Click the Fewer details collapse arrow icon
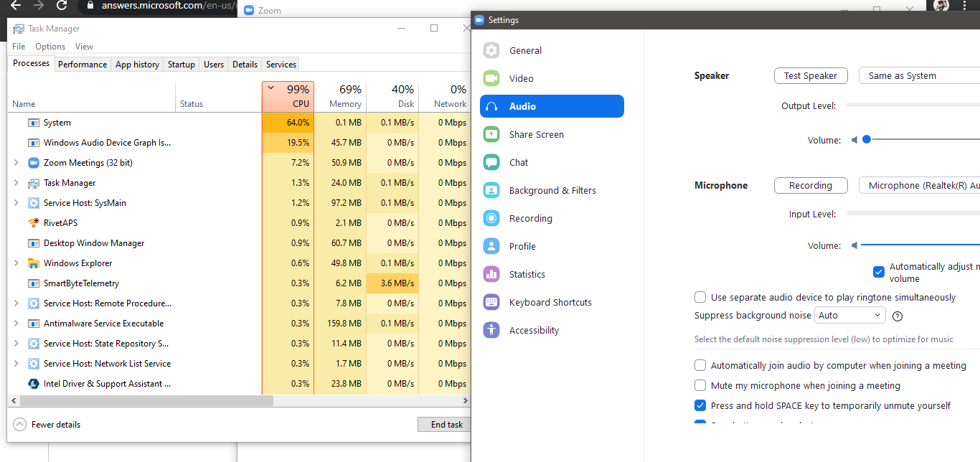 click(19, 425)
